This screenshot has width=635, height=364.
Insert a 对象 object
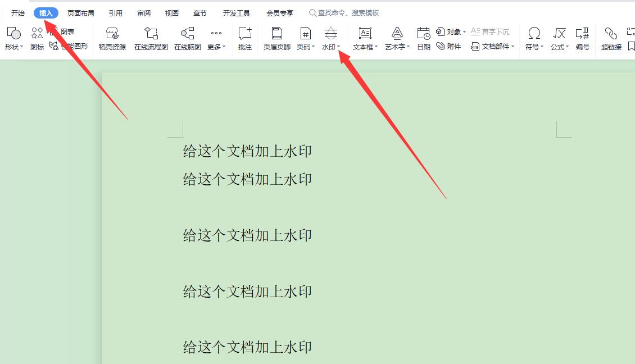coord(451,31)
